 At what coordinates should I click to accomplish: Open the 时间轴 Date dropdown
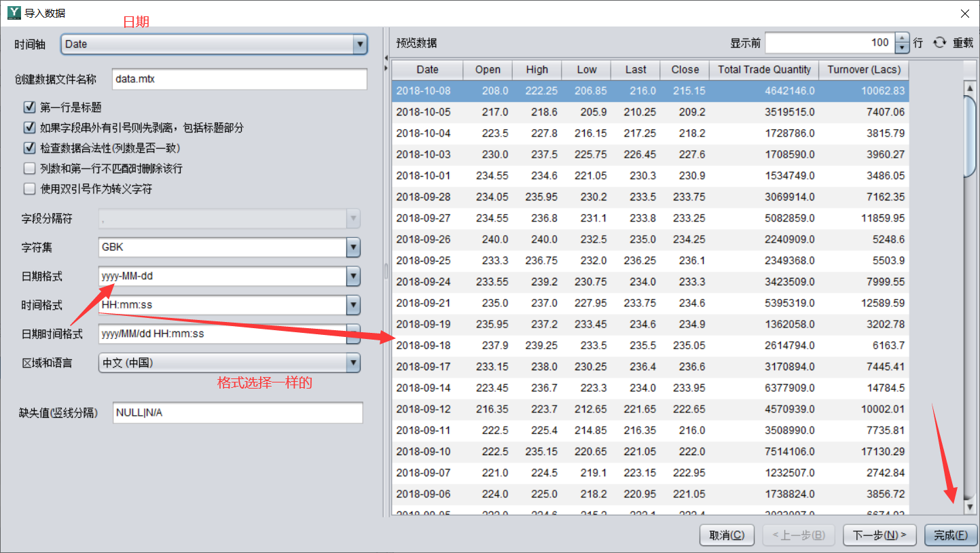pyautogui.click(x=360, y=44)
